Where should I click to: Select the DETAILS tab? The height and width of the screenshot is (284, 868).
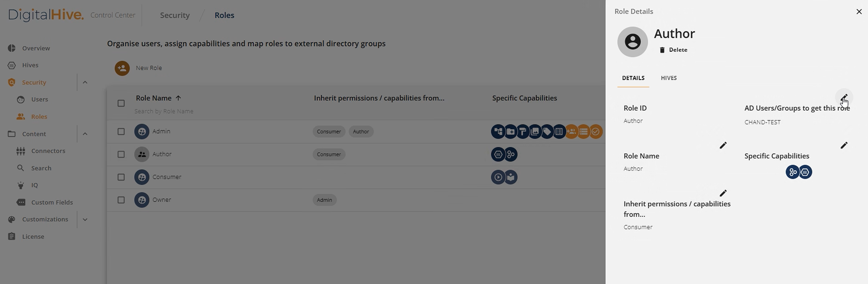click(633, 78)
